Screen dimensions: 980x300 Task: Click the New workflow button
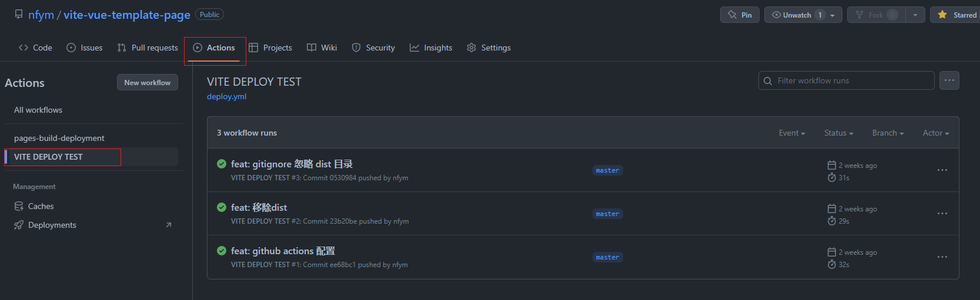coord(147,82)
